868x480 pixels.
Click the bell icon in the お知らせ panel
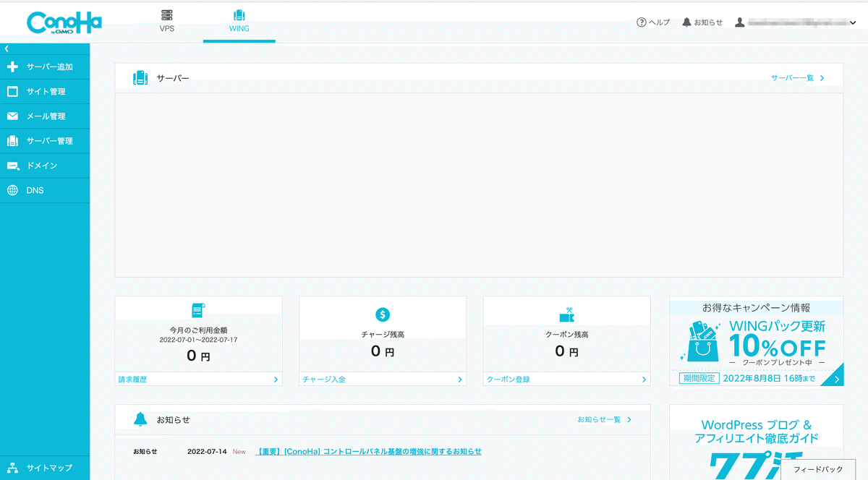coord(140,419)
